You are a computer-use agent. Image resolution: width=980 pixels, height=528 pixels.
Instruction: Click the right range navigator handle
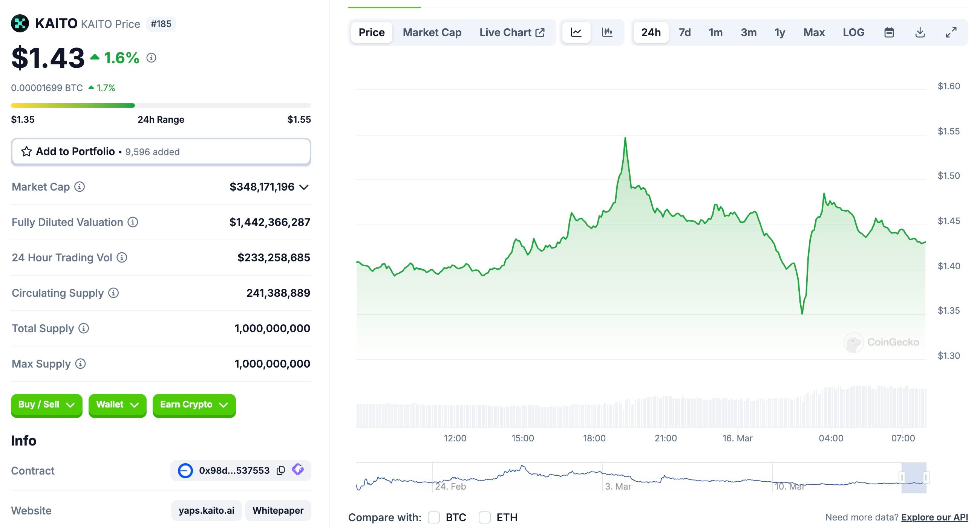coord(926,477)
